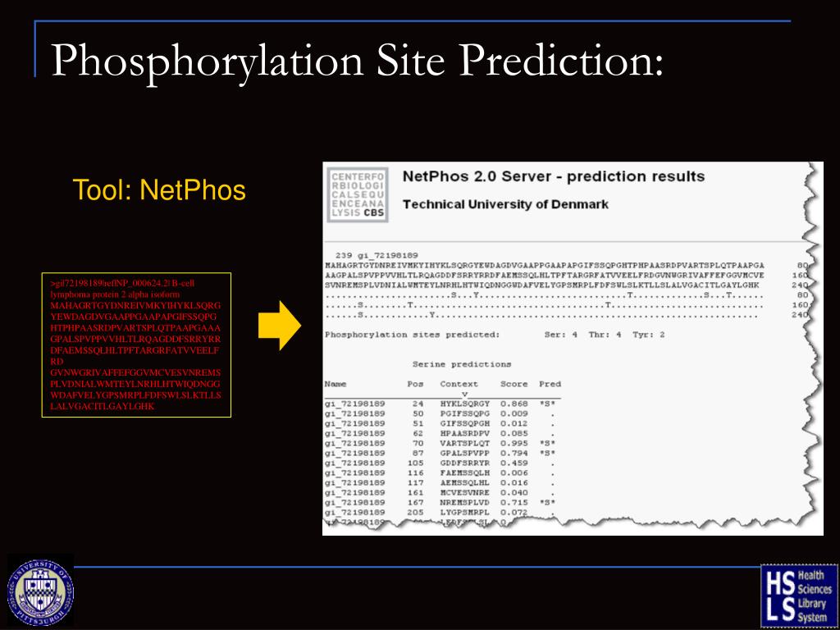Click 'Phosphorylation sites predicted:' label
Image resolution: width=840 pixels, height=630 pixels.
point(412,335)
